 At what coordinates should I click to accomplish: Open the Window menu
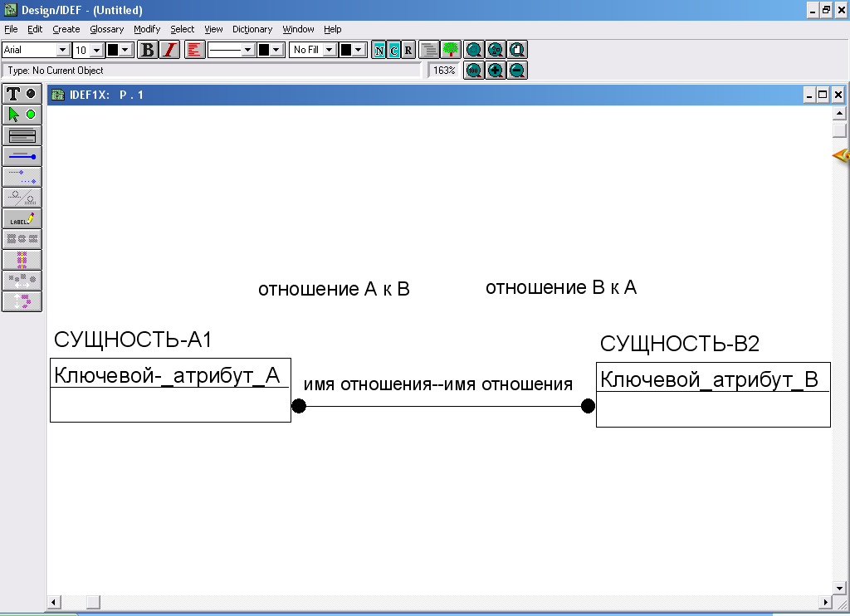pos(298,29)
